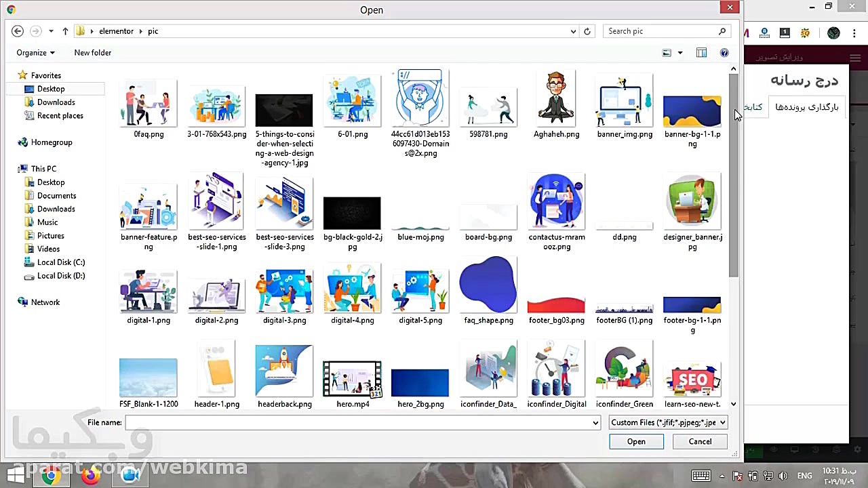The image size is (868, 488).
Task: Refresh the pic folder view
Action: click(587, 31)
